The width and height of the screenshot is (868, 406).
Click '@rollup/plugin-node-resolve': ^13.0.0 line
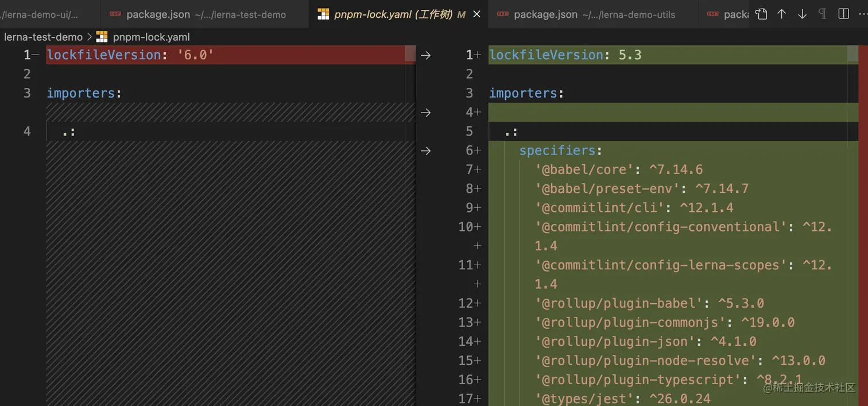click(x=680, y=360)
